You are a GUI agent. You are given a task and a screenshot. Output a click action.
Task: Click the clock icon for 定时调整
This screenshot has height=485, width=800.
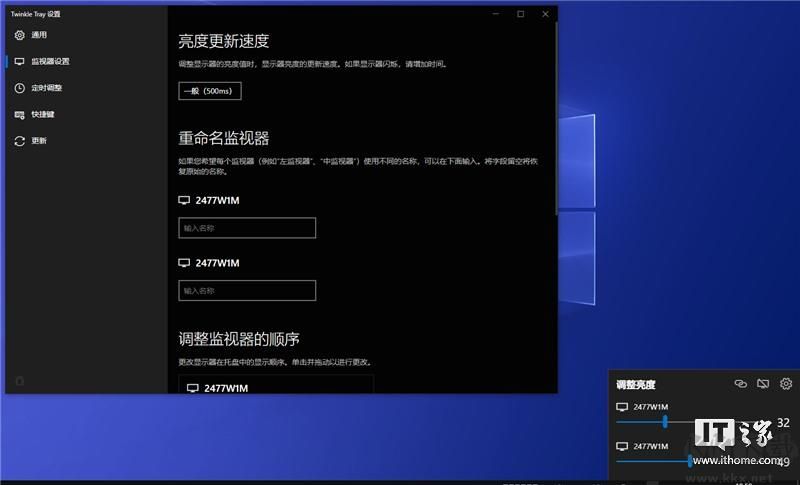(x=19, y=88)
